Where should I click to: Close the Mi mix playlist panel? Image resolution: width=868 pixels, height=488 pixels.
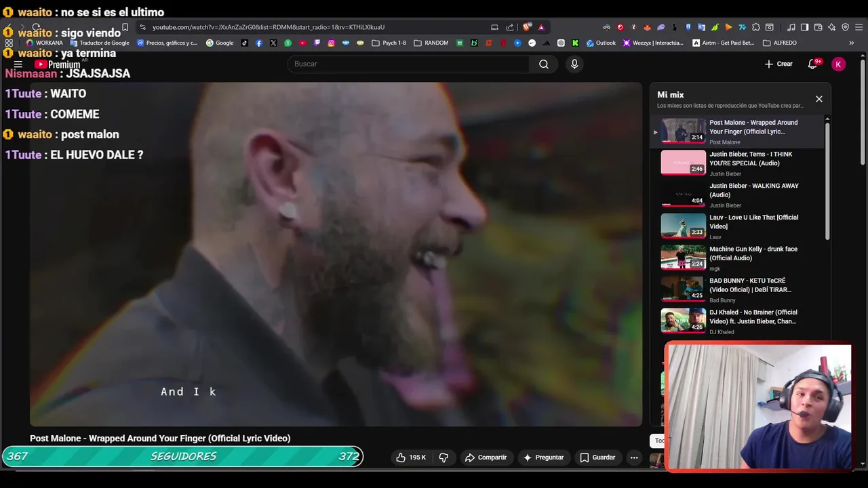click(x=819, y=99)
